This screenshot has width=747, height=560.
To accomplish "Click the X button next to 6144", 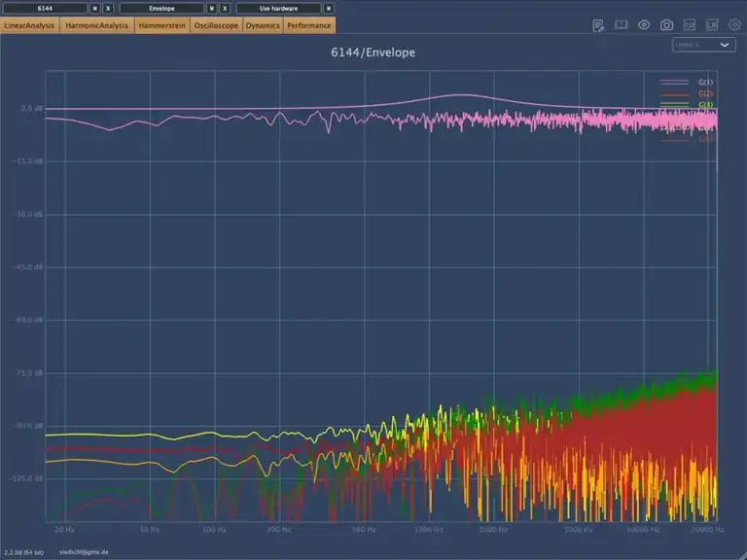I will (x=108, y=8).
